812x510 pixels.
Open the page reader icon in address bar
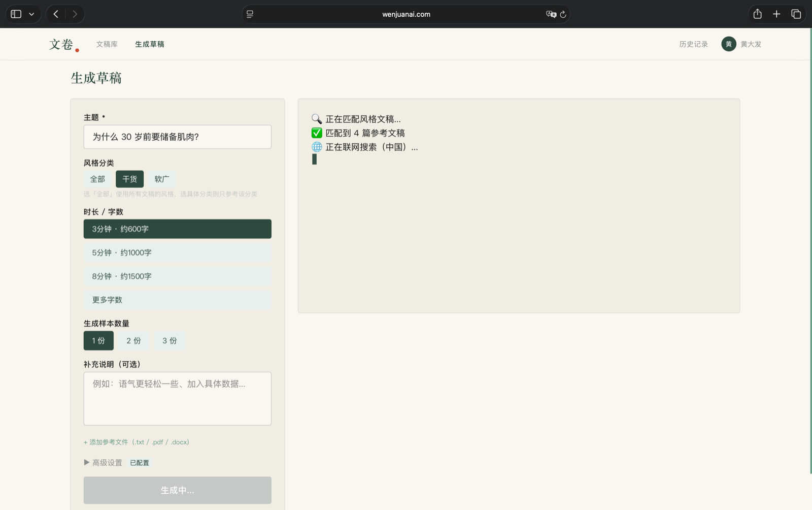click(250, 14)
